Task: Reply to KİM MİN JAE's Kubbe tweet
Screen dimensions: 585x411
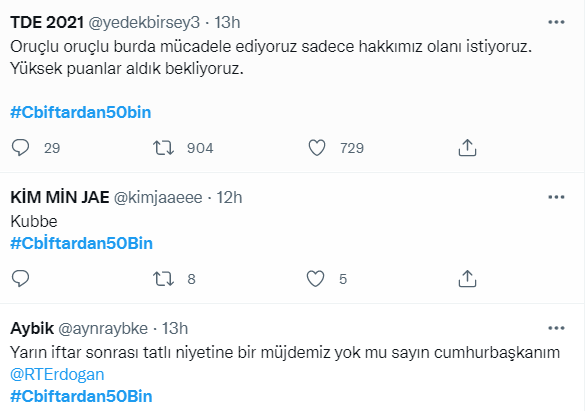Action: [21, 279]
